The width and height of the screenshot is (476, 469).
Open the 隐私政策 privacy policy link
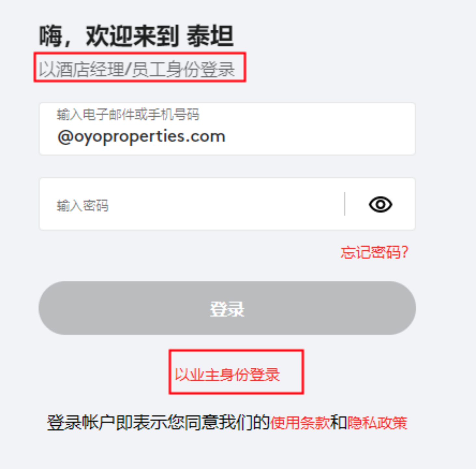click(377, 423)
